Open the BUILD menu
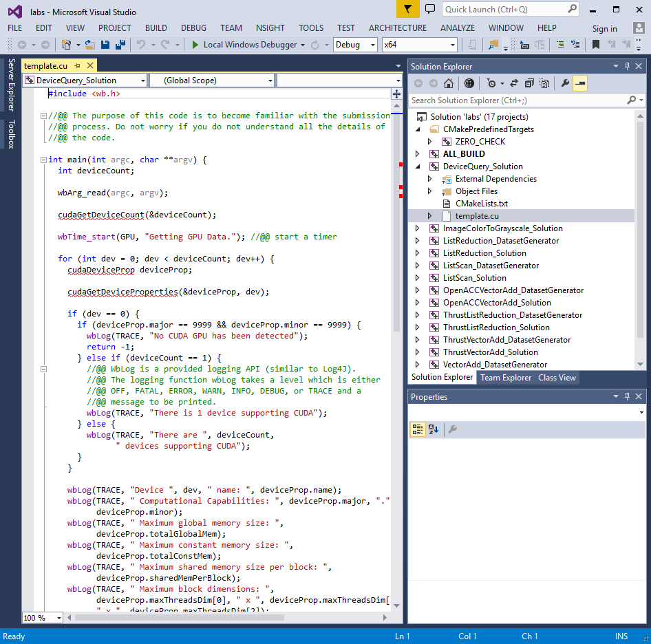 tap(156, 28)
